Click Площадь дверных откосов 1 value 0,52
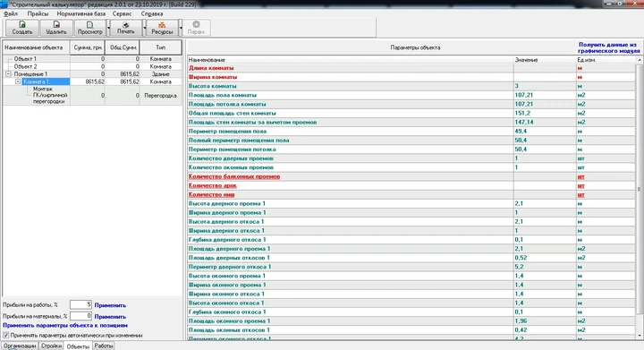Screen dimensions: 644x350 click(x=545, y=258)
